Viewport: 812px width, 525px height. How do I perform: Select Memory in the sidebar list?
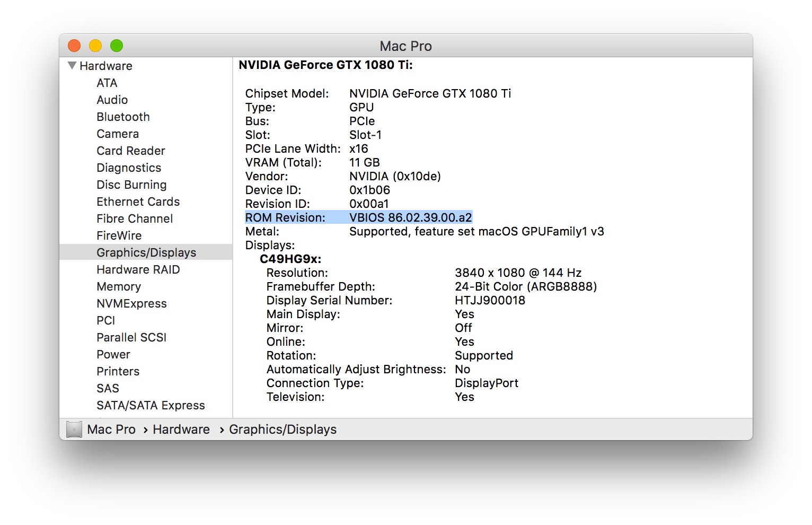click(119, 286)
